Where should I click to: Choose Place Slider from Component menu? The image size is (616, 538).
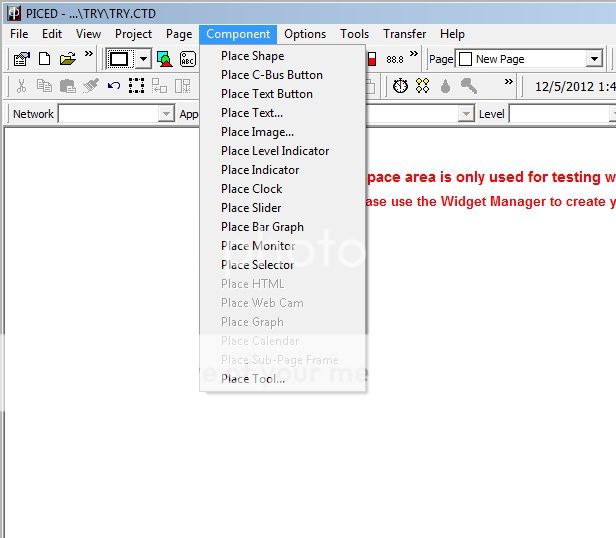point(251,208)
